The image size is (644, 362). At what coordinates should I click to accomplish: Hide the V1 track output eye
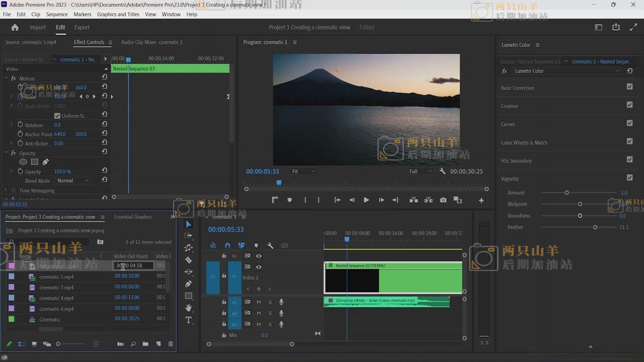259,267
